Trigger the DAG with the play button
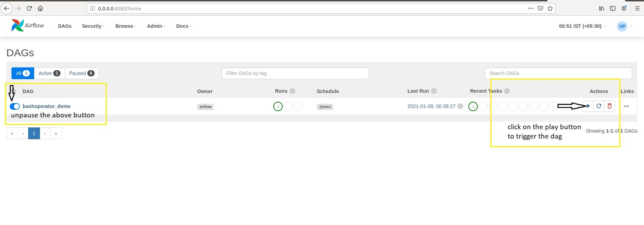 [x=588, y=106]
